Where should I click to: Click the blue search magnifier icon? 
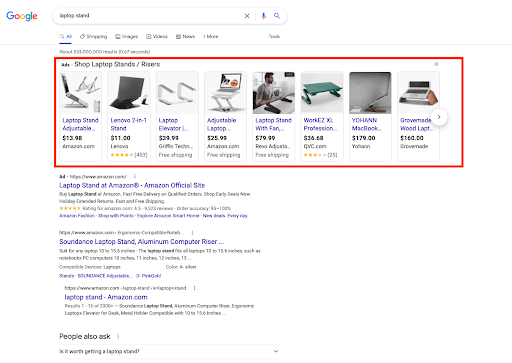(277, 16)
